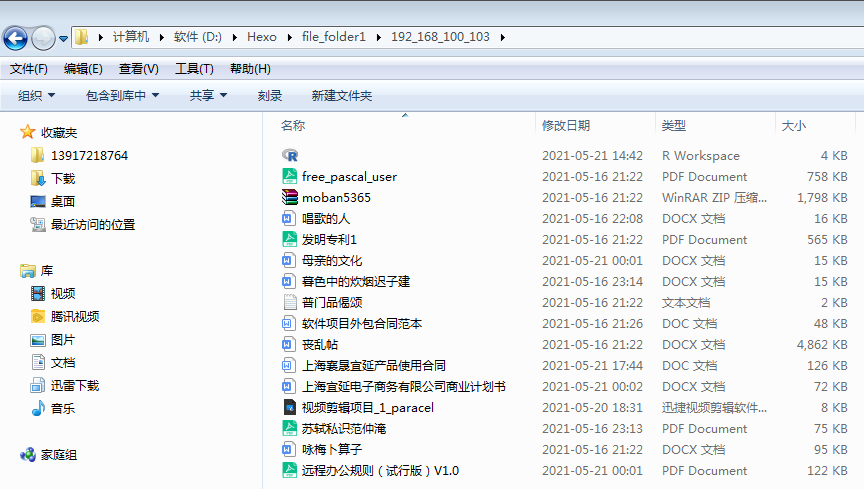The image size is (864, 489).
Task: Click the 文本文档 type cell
Action: (x=686, y=303)
